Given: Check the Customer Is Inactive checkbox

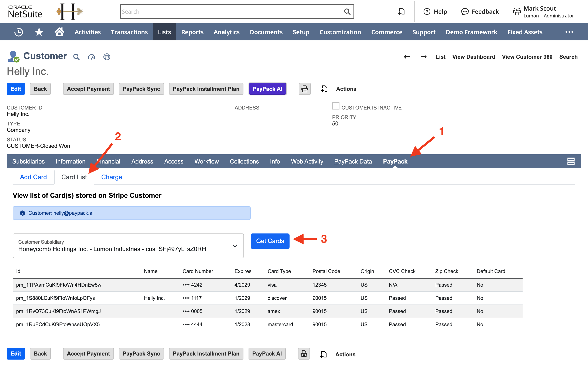Looking at the screenshot, I should coord(336,106).
